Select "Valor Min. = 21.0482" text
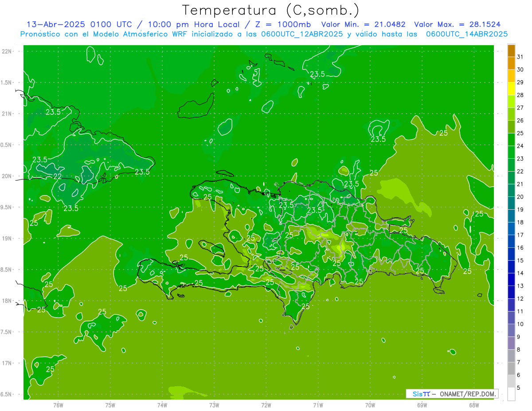532x411 pixels. pos(364,24)
